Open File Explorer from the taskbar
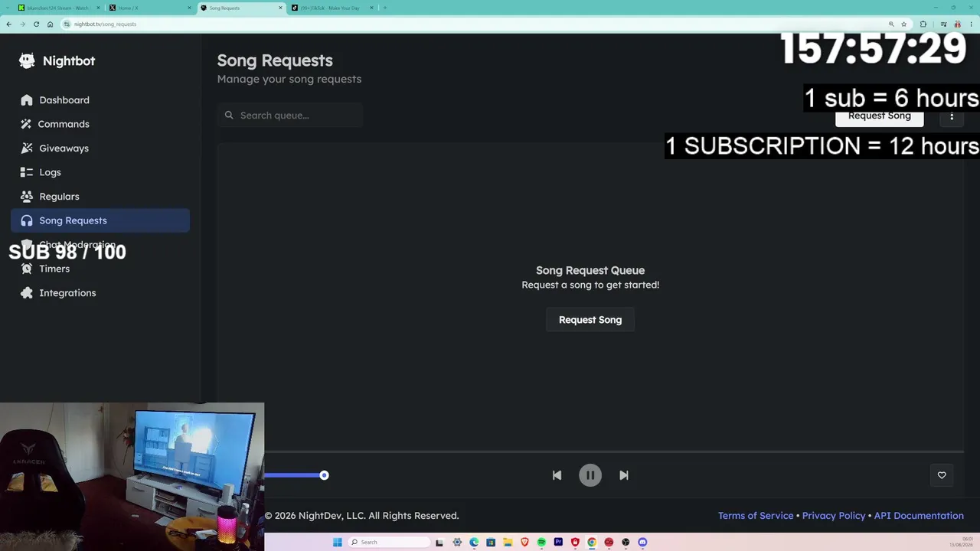 click(x=508, y=543)
